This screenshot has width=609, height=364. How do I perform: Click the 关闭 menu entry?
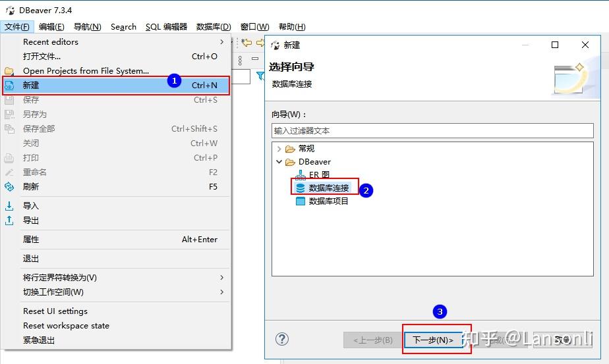(x=116, y=143)
